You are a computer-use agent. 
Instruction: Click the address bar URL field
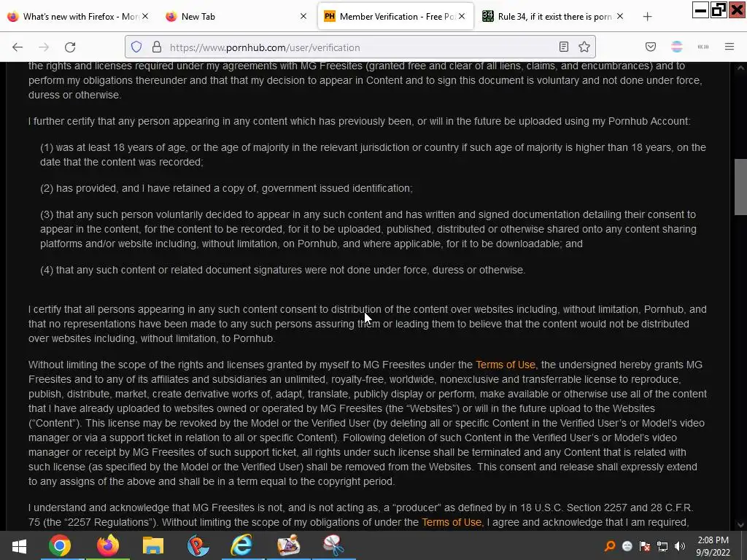(x=360, y=47)
